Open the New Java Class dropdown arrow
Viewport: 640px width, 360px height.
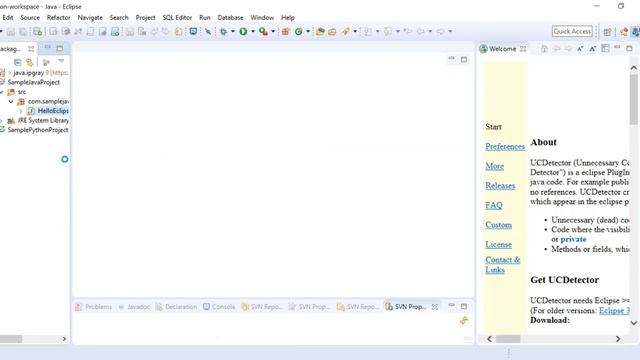(x=308, y=31)
